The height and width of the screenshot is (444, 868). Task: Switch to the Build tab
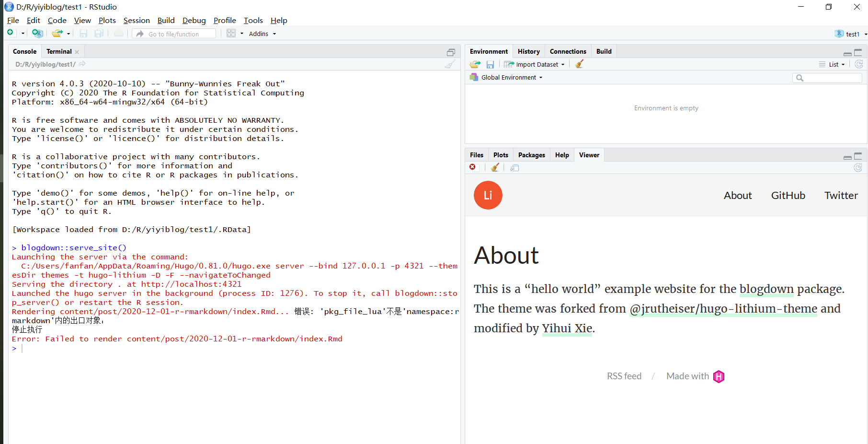(x=604, y=51)
